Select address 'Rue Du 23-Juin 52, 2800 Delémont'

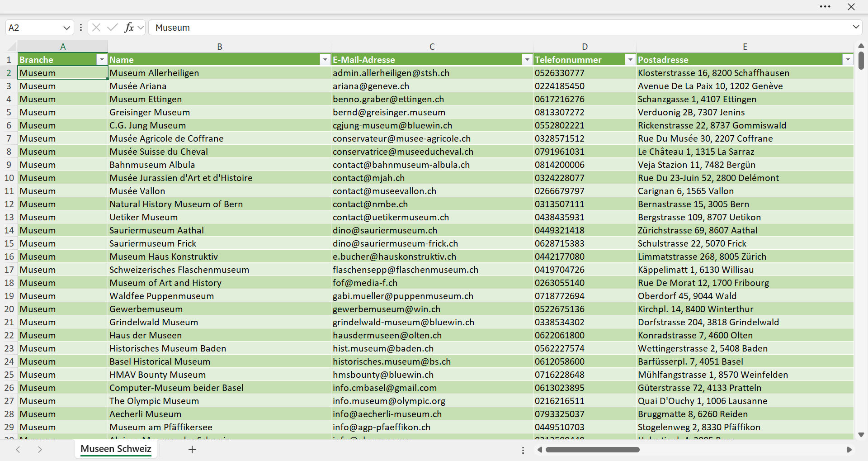click(x=745, y=178)
